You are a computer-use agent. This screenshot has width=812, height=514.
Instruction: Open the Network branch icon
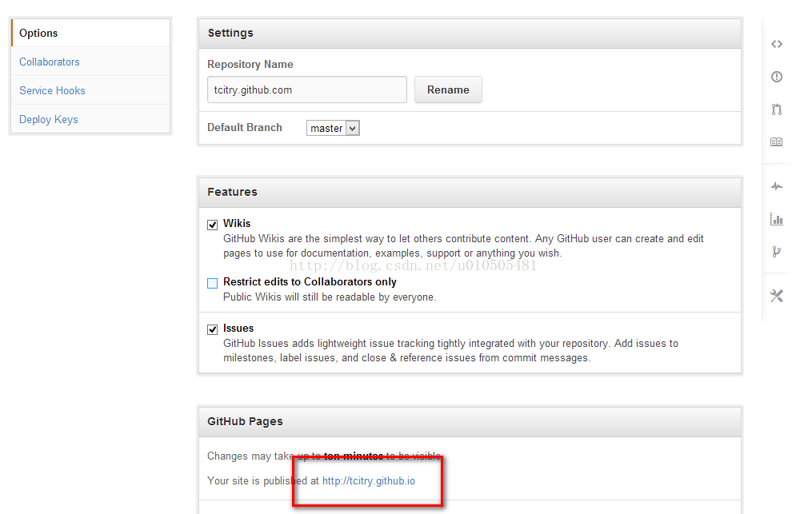(x=776, y=252)
